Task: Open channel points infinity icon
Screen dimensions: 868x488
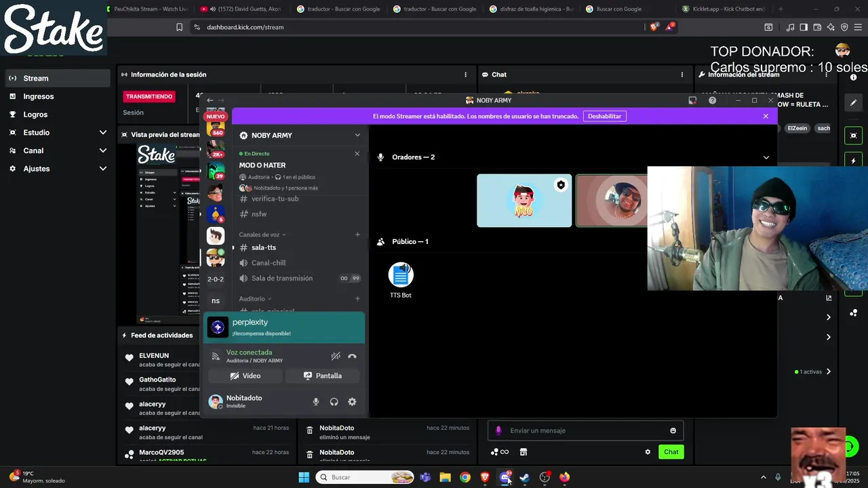Action: click(500, 452)
